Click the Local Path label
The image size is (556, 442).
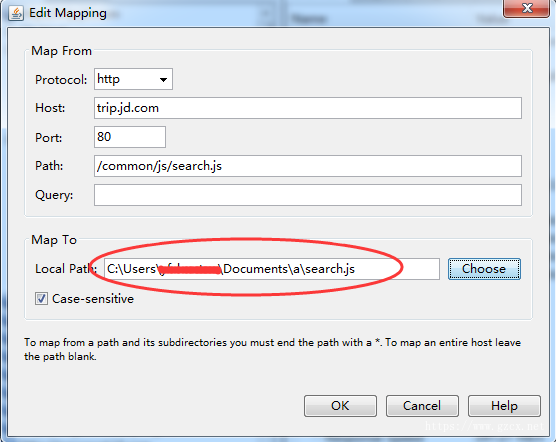[66, 269]
